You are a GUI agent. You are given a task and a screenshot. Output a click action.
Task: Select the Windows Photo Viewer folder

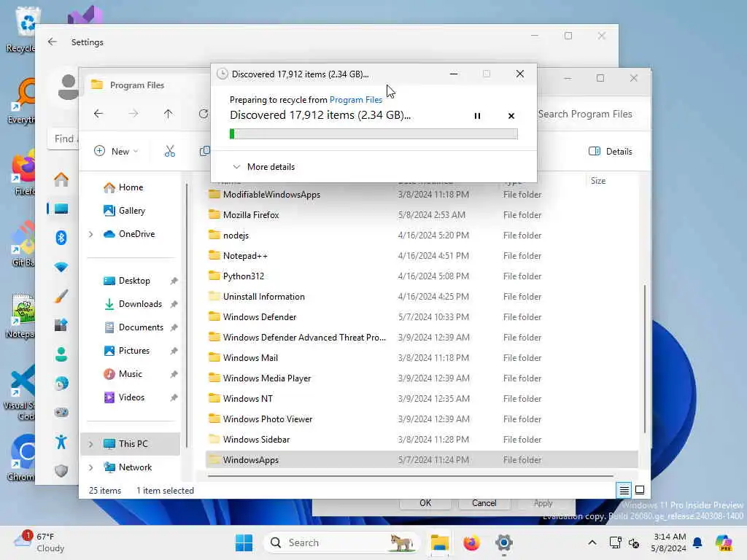[x=422, y=419]
